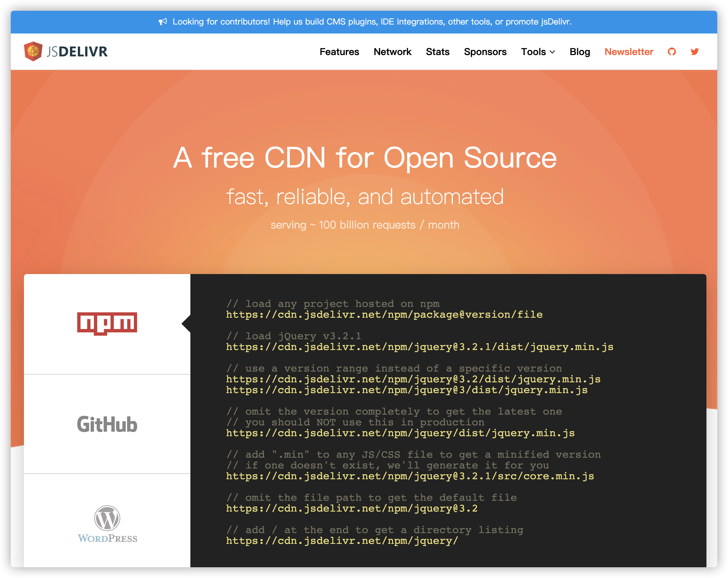728x578 pixels.
Task: Click the chevron next to Tools
Action: point(552,52)
